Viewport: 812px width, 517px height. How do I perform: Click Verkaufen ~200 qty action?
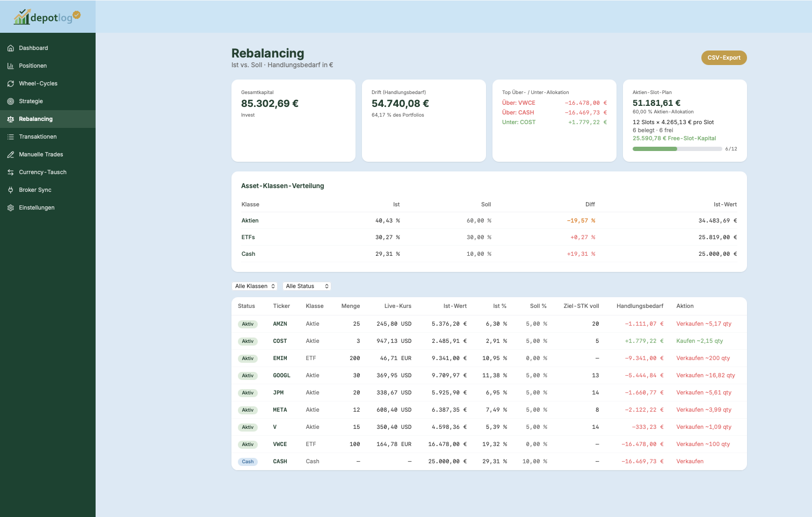pos(703,358)
